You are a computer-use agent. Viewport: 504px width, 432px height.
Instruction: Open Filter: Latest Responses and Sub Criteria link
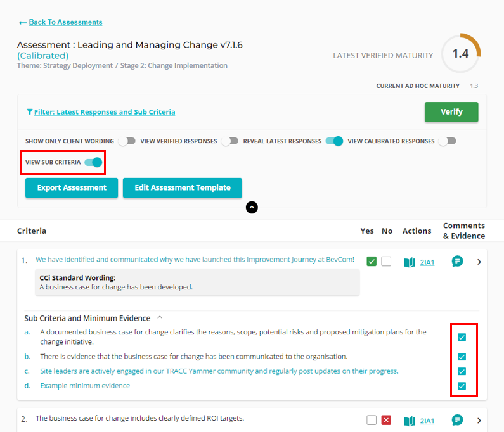click(105, 112)
